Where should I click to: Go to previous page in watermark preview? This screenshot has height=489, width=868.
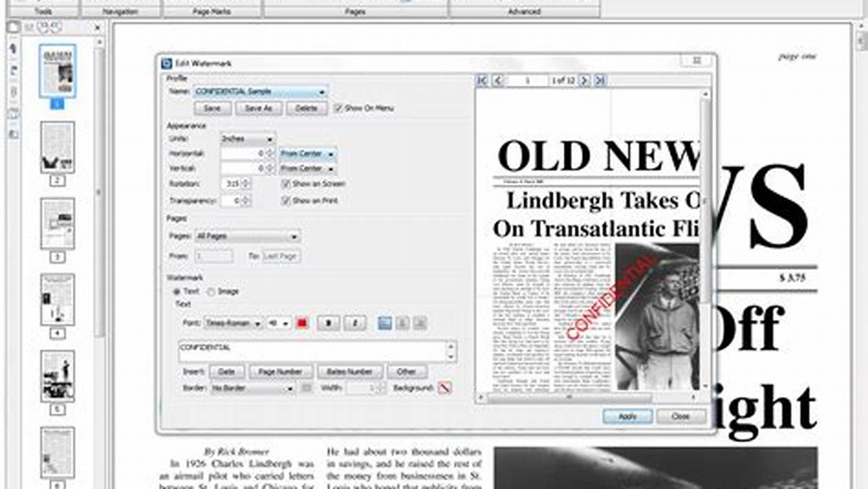tap(497, 81)
